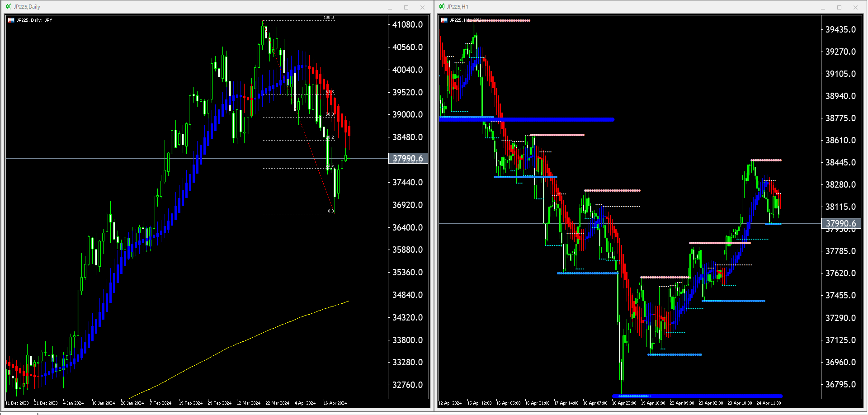Click the 36960.0 price label in H1 chart
The width and height of the screenshot is (868, 415).
(841, 363)
